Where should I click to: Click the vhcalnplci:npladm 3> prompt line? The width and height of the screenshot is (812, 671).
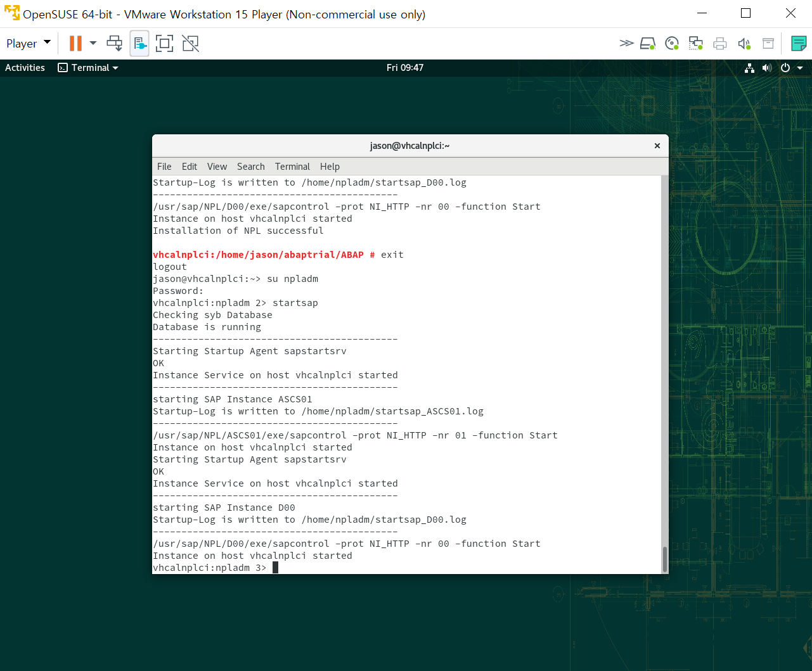coord(210,568)
